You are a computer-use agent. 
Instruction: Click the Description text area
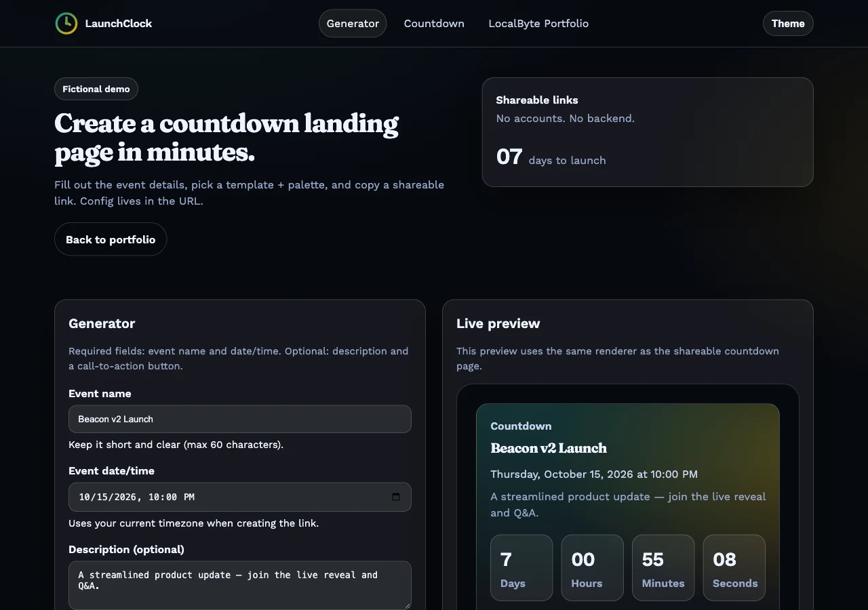[240, 585]
